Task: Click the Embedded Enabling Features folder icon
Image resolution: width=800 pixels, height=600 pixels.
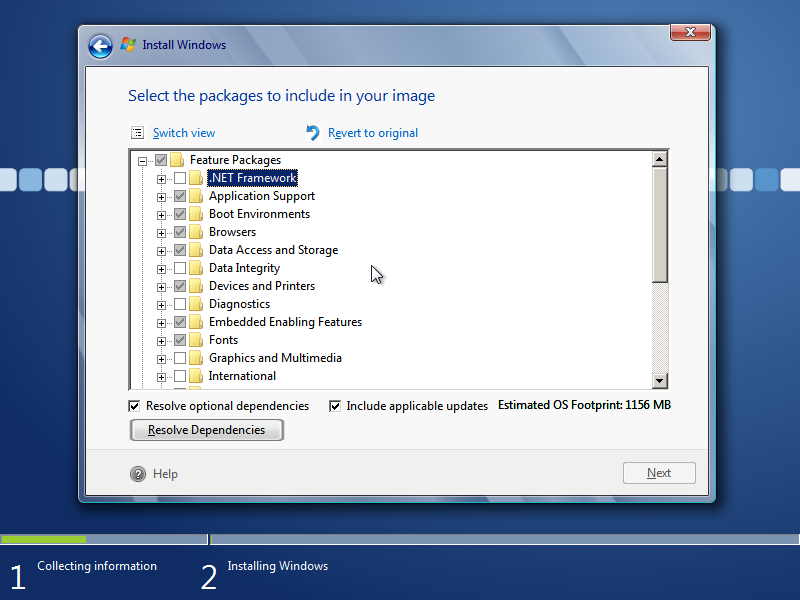Action: coord(196,322)
